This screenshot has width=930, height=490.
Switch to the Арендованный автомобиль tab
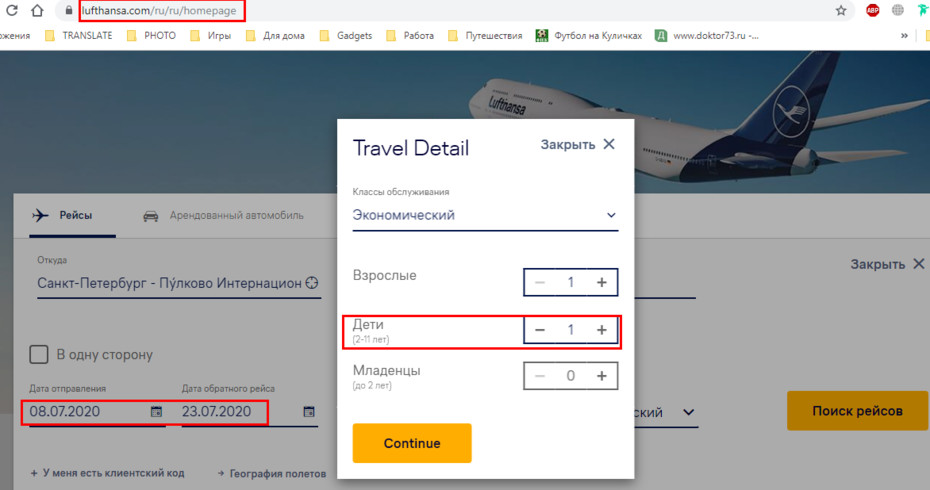click(x=224, y=215)
